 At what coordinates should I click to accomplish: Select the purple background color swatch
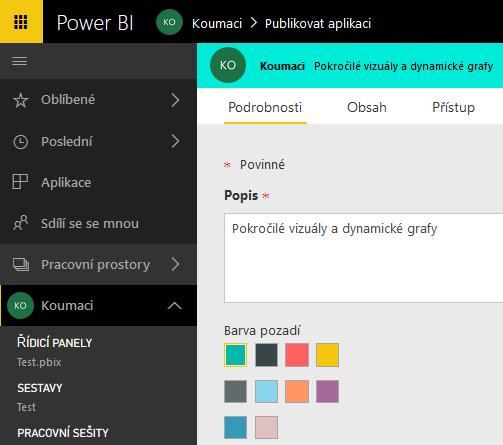click(327, 391)
